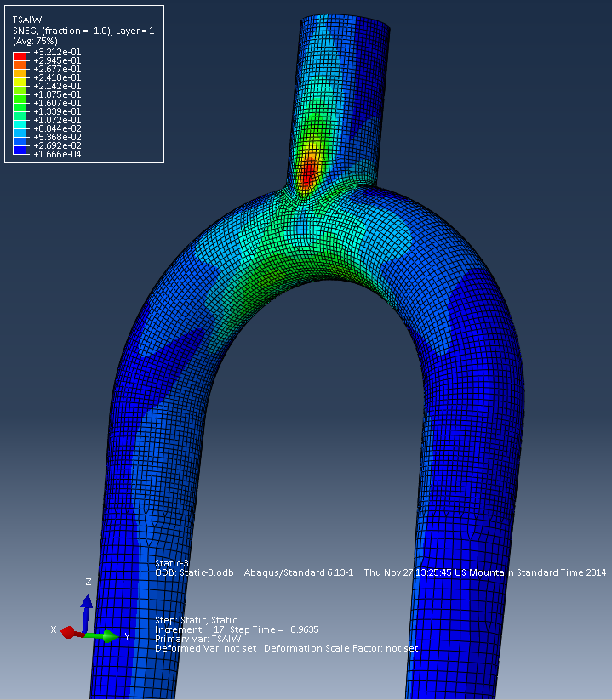Screen dimensions: 612x700
Task: Click the +1.666e-04 minimum legend value
Action: tap(57, 154)
